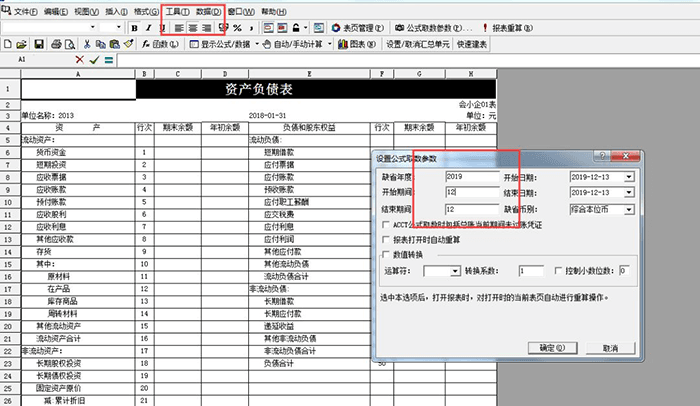Click 确定 button in dialog
This screenshot has height=406, width=700.
[552, 348]
